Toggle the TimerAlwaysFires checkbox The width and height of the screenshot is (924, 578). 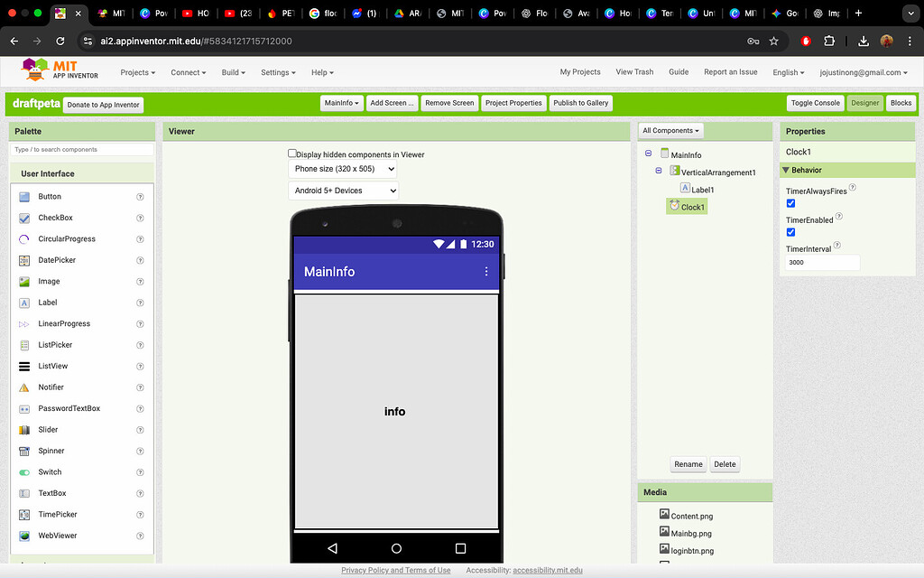[x=791, y=203]
